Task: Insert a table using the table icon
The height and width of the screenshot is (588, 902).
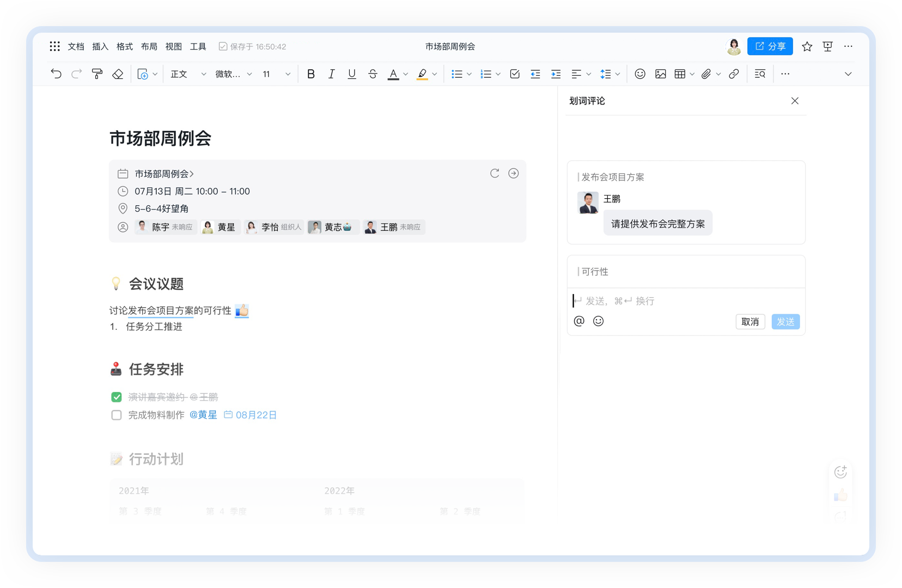Action: 680,73
